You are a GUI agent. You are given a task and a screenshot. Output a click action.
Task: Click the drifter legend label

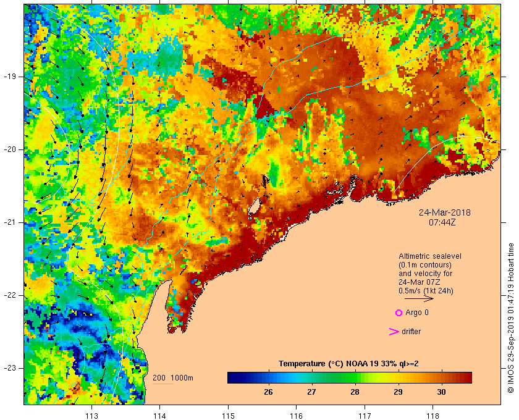411,332
